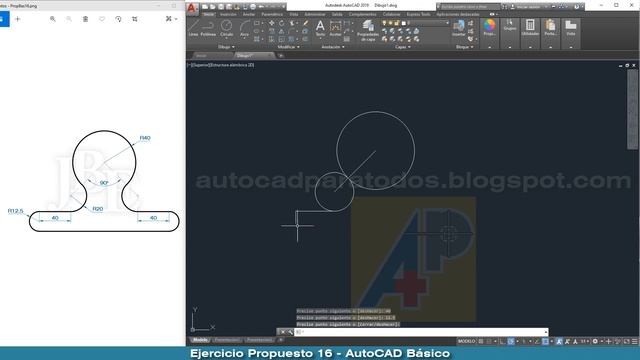Click the rotate icon in photo viewer

(x=118, y=19)
